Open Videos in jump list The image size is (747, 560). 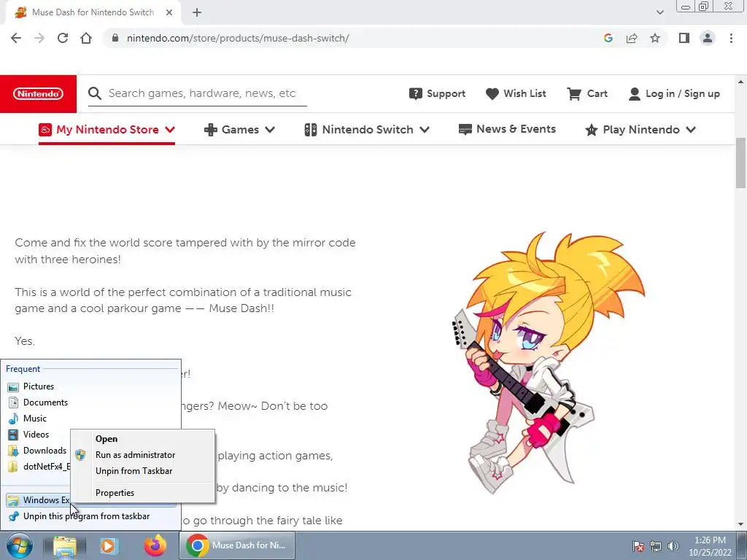pos(36,435)
